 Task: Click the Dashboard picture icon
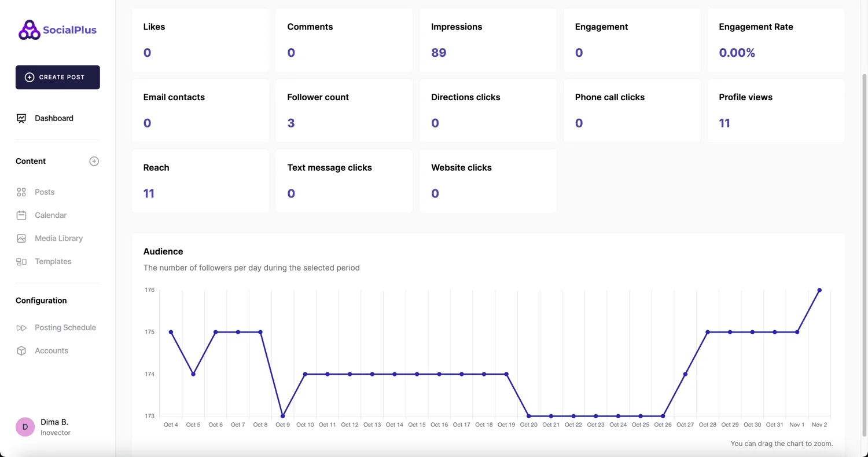(21, 118)
